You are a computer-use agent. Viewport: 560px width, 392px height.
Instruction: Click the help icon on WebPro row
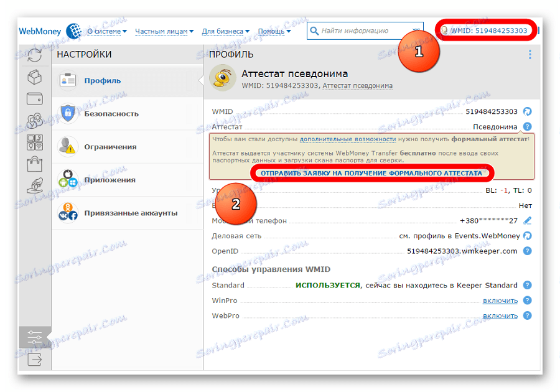pos(527,315)
